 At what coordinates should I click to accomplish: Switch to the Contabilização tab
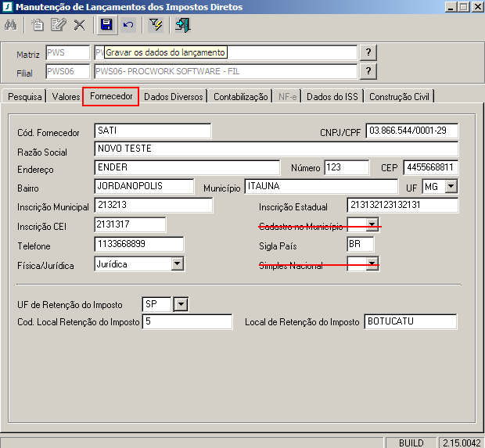tap(240, 97)
